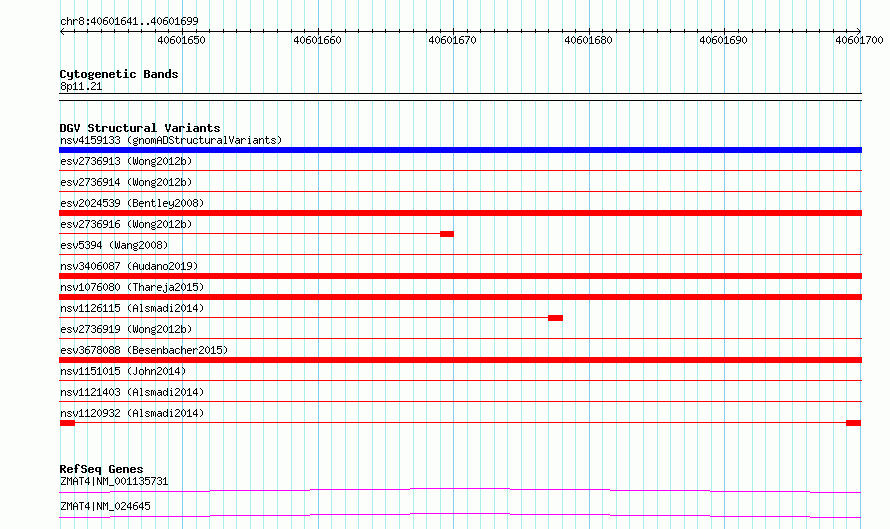The image size is (890, 529).
Task: Select the Cytogenetic Bands track title
Action: click(x=119, y=74)
